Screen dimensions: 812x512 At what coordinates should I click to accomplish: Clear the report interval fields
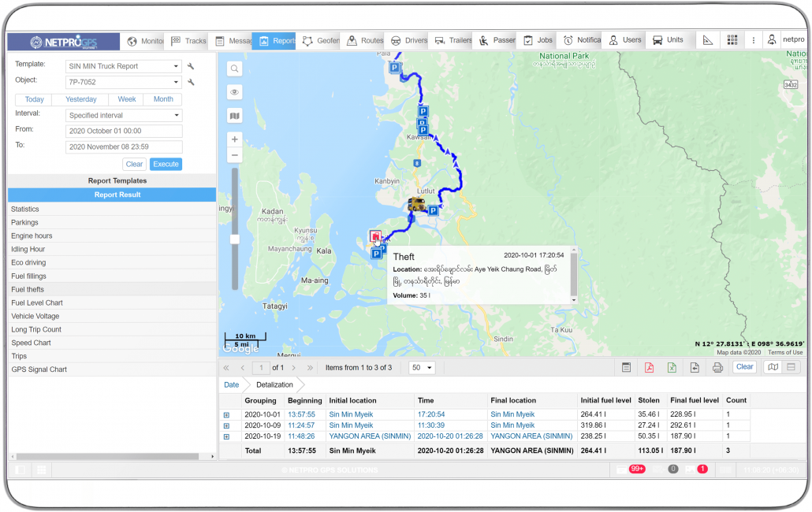click(x=134, y=164)
